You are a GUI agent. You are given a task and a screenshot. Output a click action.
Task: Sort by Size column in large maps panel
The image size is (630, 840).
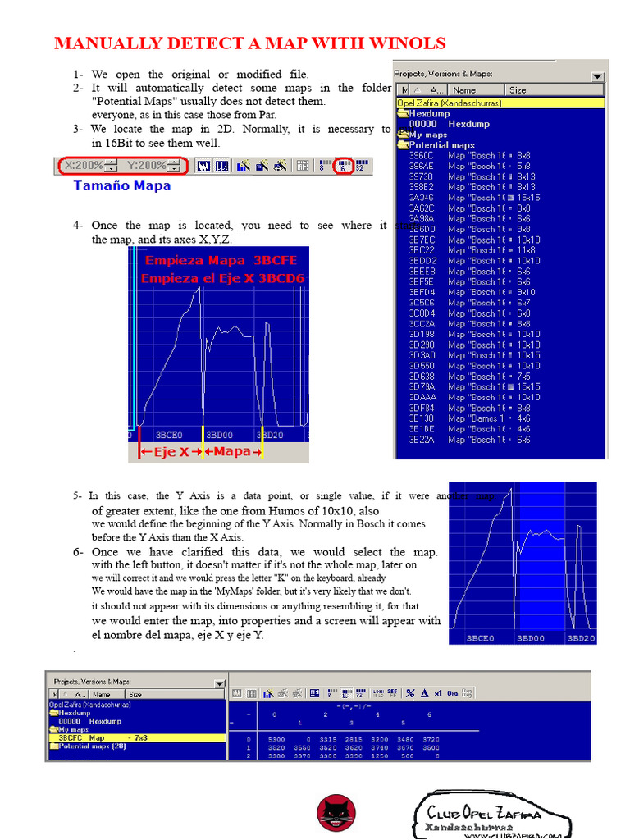[554, 90]
